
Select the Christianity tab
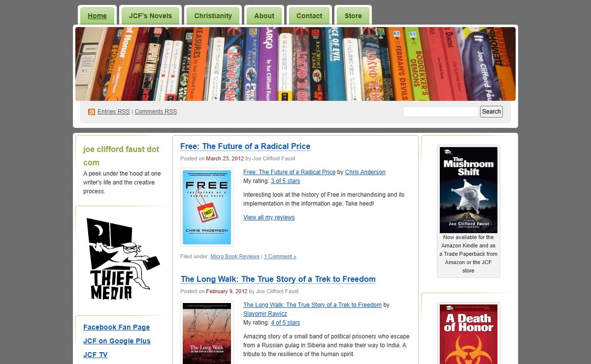[x=213, y=16]
